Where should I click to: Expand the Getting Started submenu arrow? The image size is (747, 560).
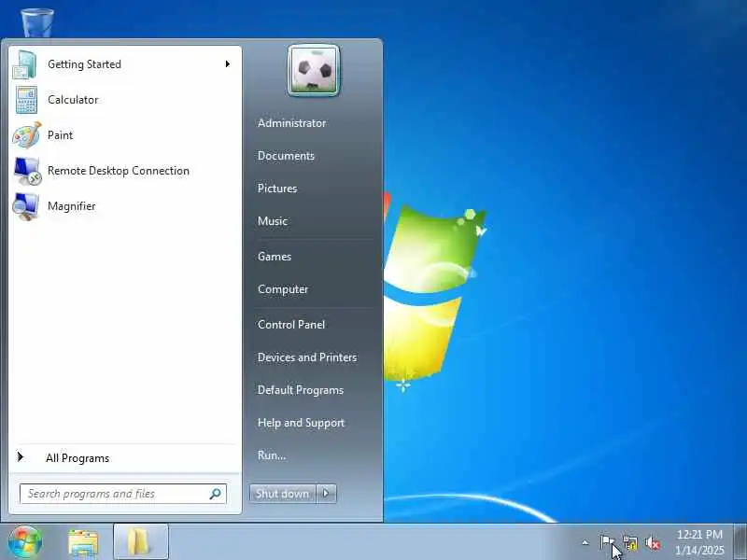click(228, 63)
